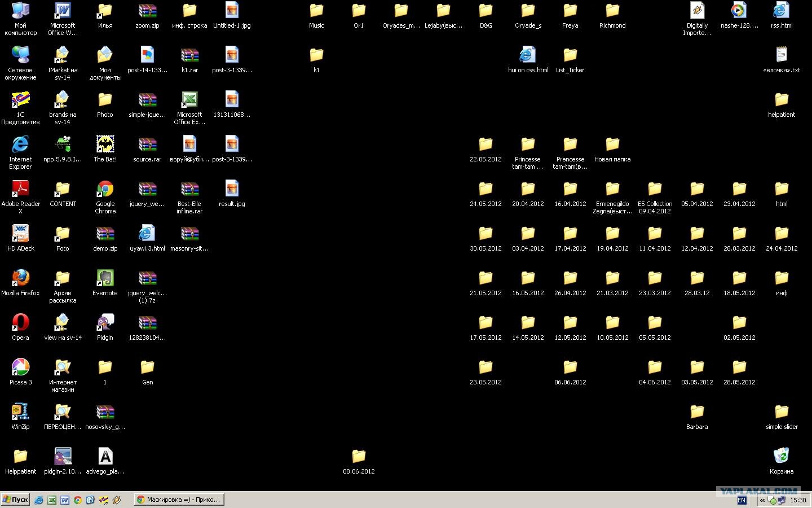812x508 pixels.
Task: Select the Интернет магазин shortcut
Action: pos(63,375)
